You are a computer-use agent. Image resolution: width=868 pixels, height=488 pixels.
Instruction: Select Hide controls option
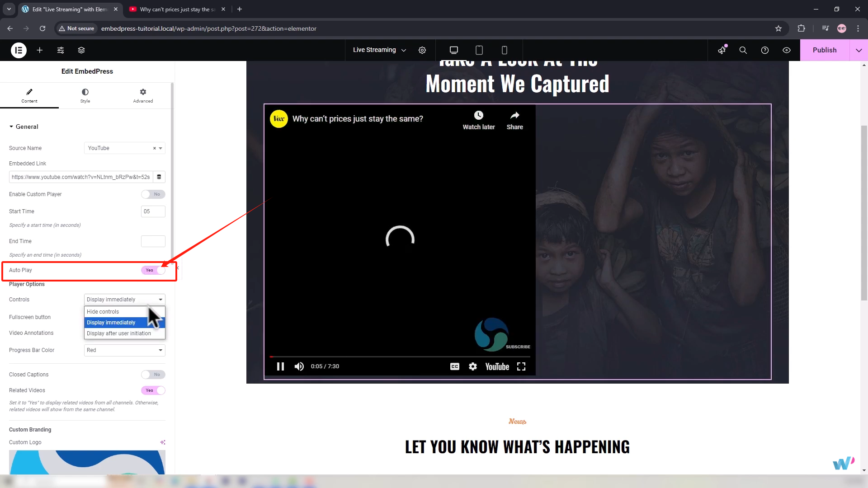(x=103, y=312)
